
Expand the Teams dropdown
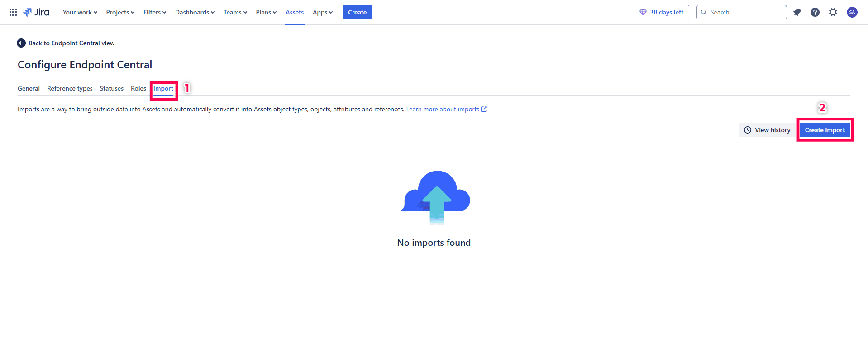point(235,12)
